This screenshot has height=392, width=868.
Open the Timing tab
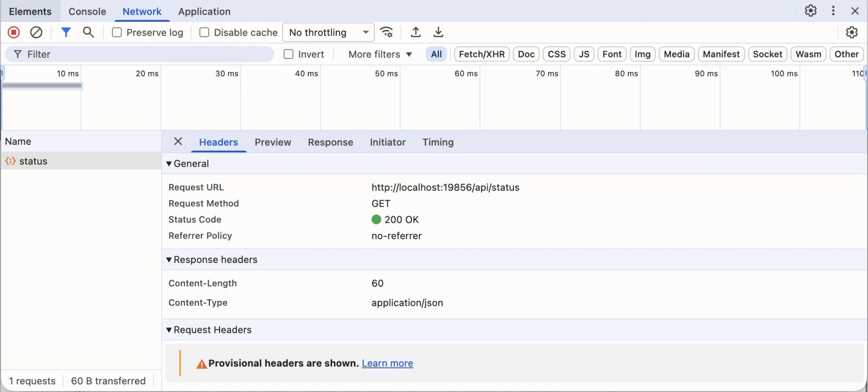[438, 142]
